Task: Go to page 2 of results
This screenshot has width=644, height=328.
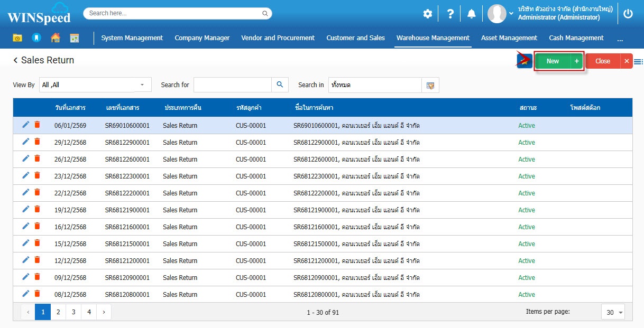Action: [x=58, y=312]
